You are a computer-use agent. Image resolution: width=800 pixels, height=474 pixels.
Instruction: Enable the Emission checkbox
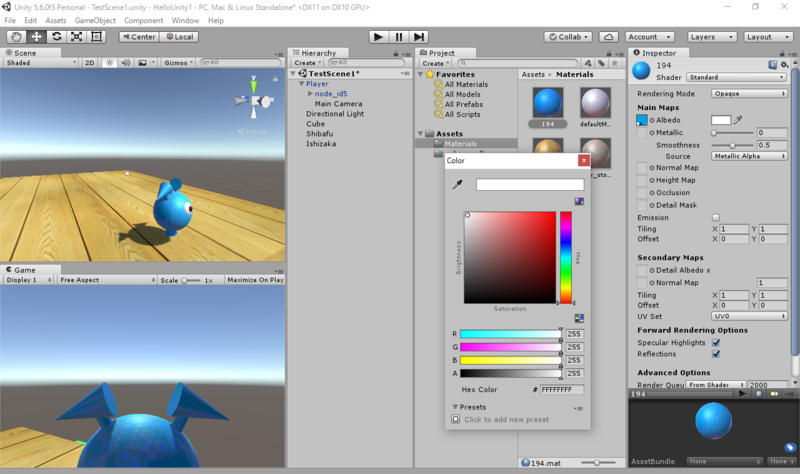click(715, 217)
